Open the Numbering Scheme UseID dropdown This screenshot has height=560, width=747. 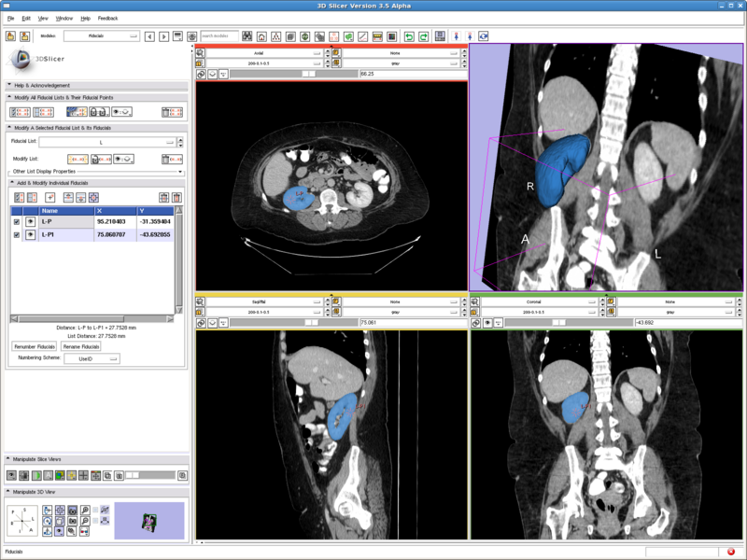pyautogui.click(x=92, y=357)
